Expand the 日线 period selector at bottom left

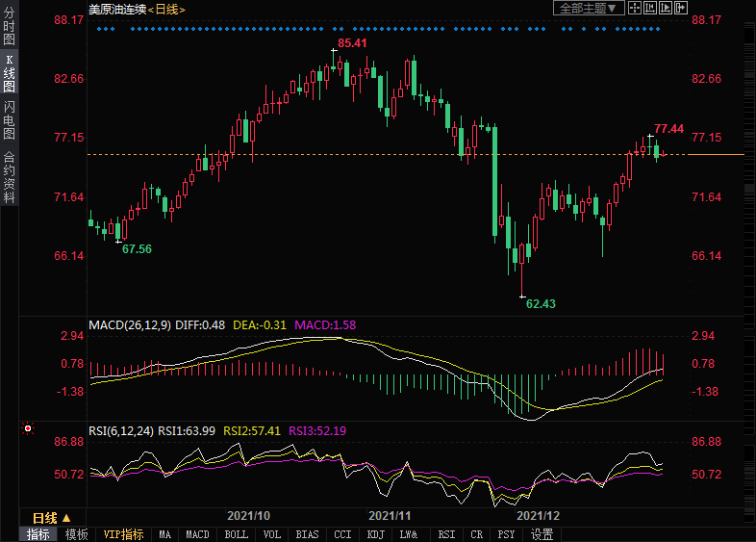52,517
